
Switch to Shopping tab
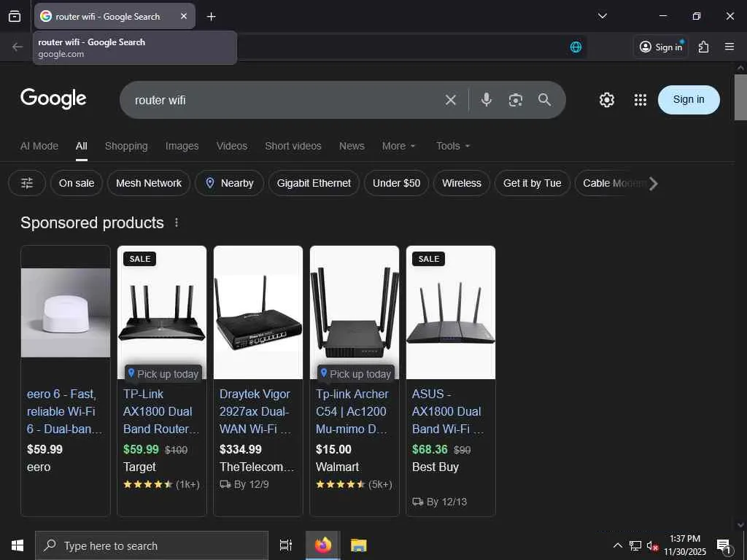coord(126,146)
